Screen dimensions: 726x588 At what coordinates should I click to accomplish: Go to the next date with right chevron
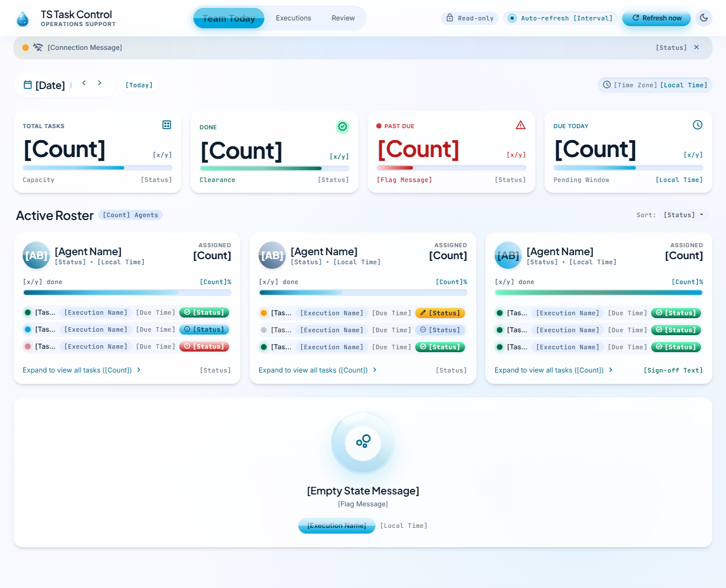[100, 83]
